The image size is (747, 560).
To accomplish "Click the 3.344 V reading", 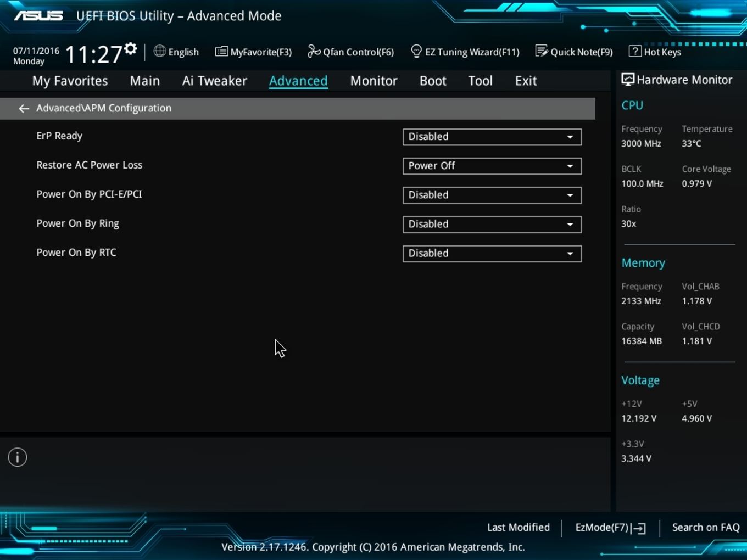I will pos(636,458).
